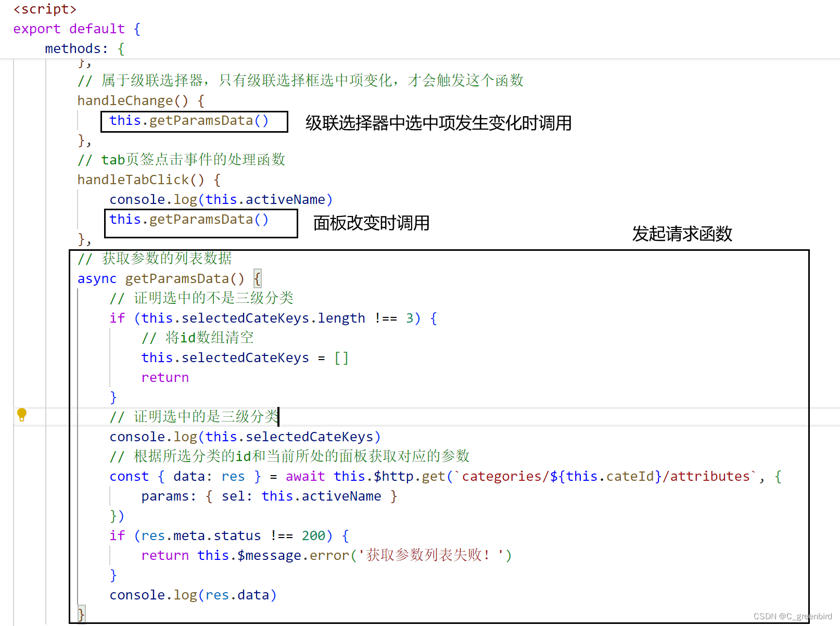The image size is (840, 626).
Task: Click the highlighted closing brace of getParamsData
Action: (81, 615)
